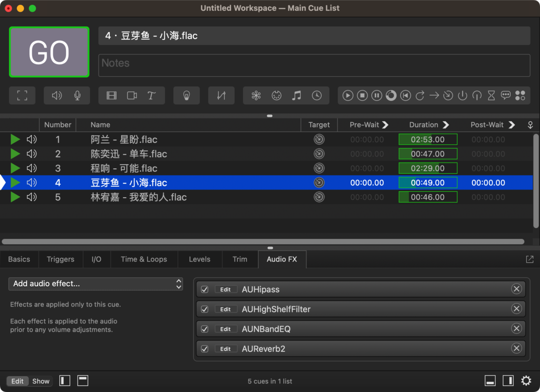This screenshot has height=392, width=540.
Task: Add a Memo cue with the speech bubble icon
Action: [x=506, y=95]
